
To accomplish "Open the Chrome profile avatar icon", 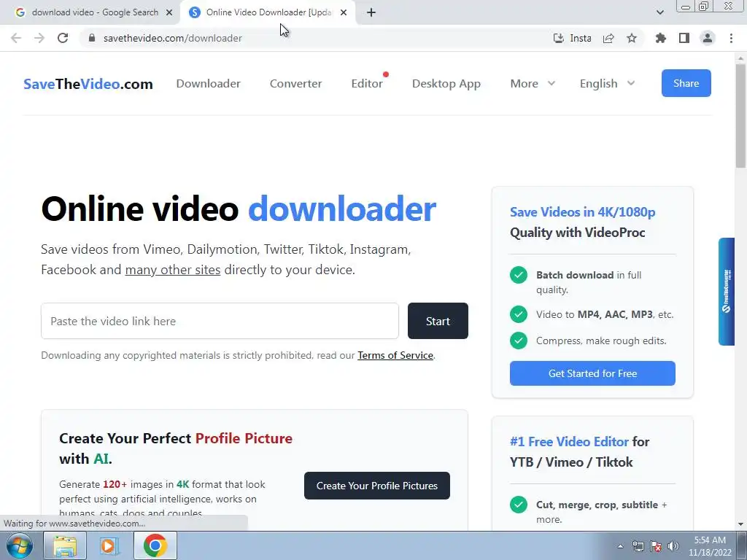I will pos(708,38).
